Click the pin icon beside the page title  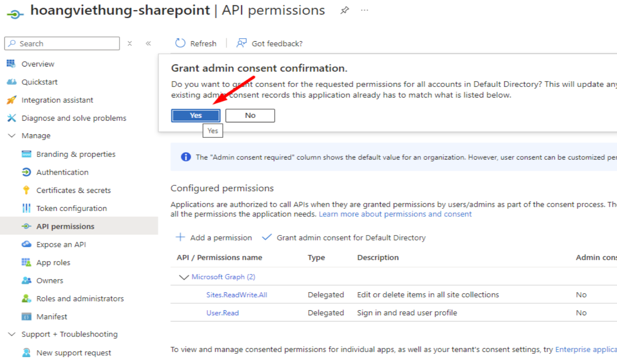coord(345,10)
